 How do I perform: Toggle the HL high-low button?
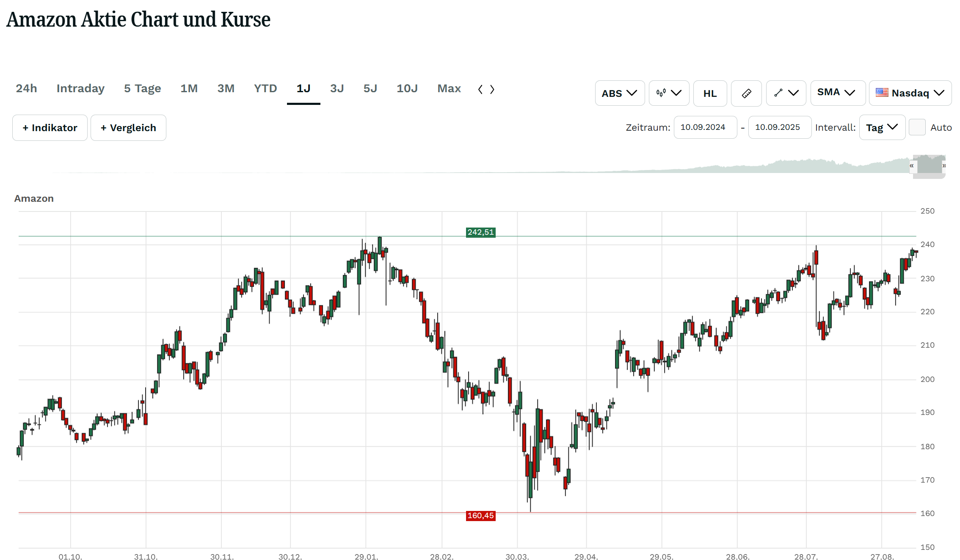click(710, 93)
